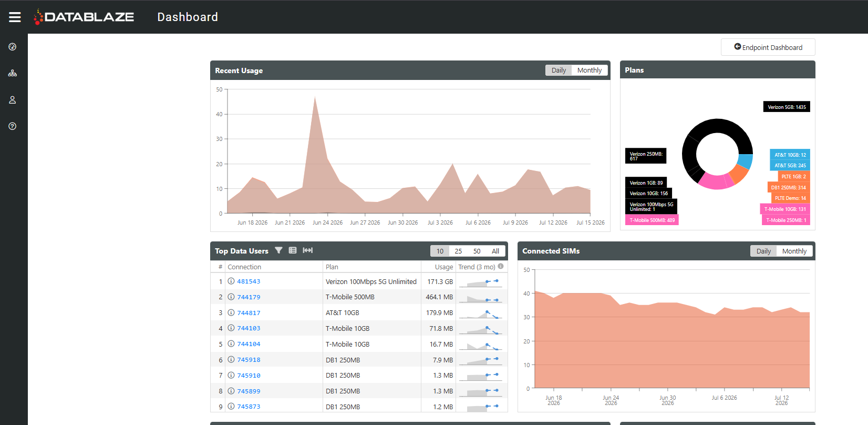
Task: Click the 171.3 GB usage cell
Action: 440,282
